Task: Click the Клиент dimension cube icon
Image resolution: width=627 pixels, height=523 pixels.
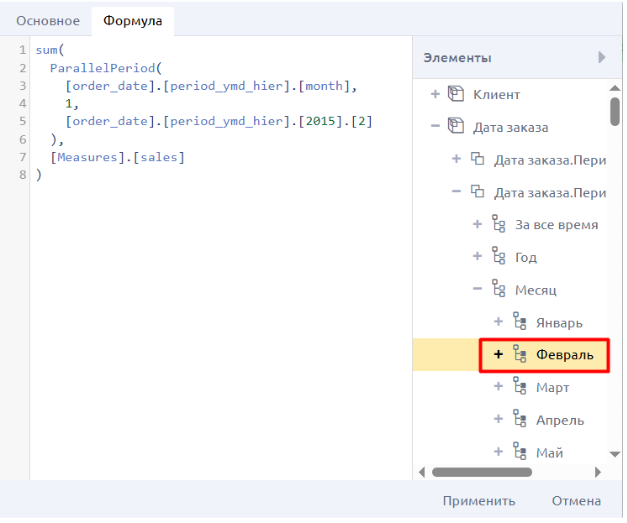Action: (455, 94)
